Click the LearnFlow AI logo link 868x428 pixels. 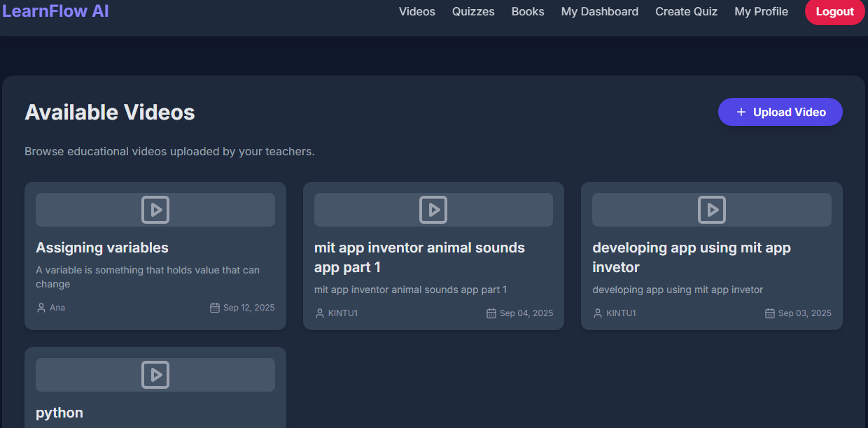pos(56,11)
